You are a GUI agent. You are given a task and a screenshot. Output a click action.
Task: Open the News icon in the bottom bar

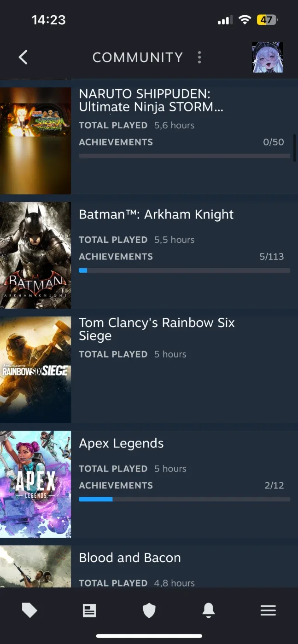89,610
